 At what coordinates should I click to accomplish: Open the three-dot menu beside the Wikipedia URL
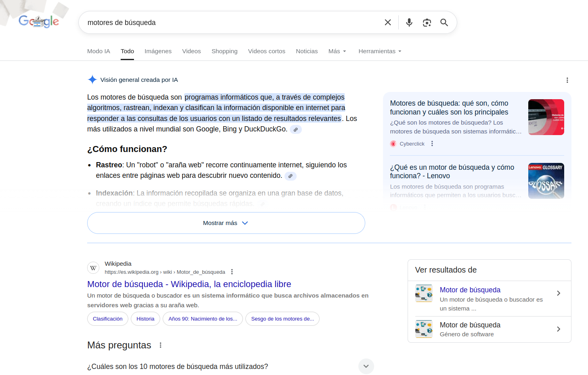point(232,272)
